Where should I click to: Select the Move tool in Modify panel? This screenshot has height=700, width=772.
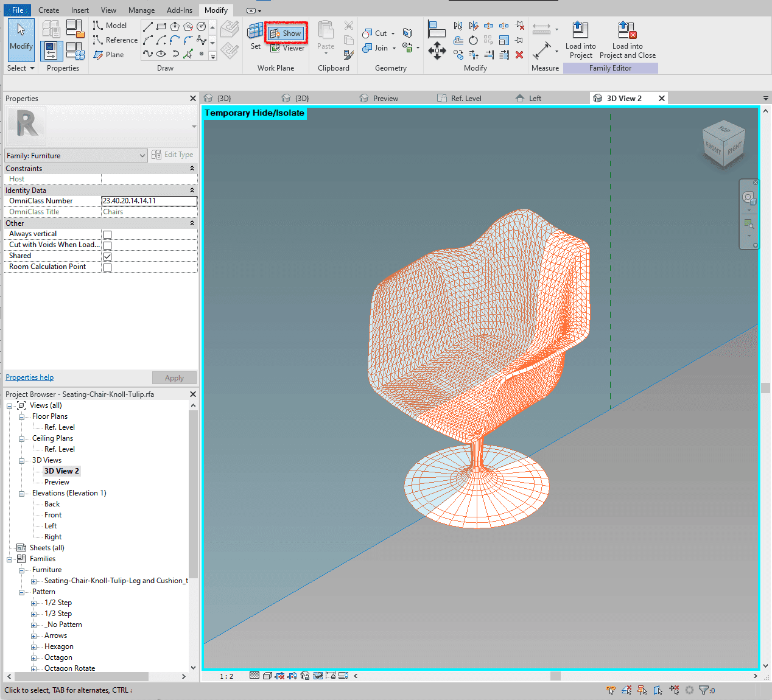coord(437,51)
